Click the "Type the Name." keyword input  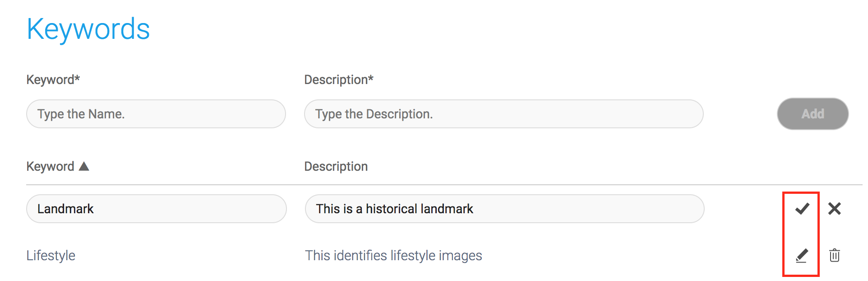pos(156,114)
